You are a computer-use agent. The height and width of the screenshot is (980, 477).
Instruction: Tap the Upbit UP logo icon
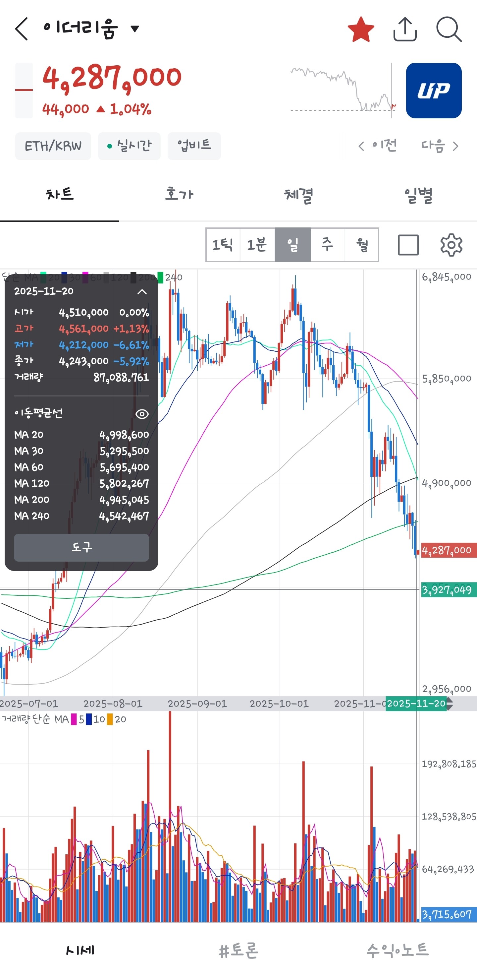[x=434, y=91]
